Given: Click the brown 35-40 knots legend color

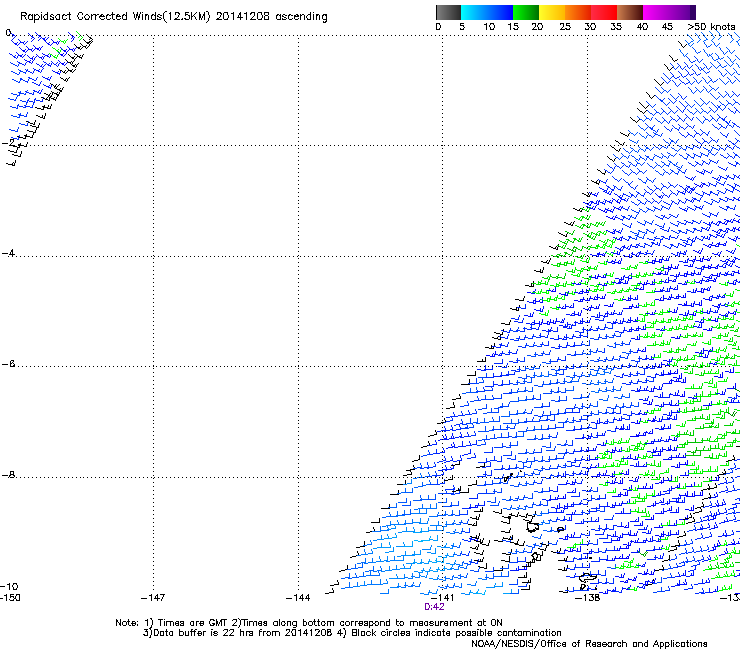Looking at the screenshot, I should tap(630, 12).
